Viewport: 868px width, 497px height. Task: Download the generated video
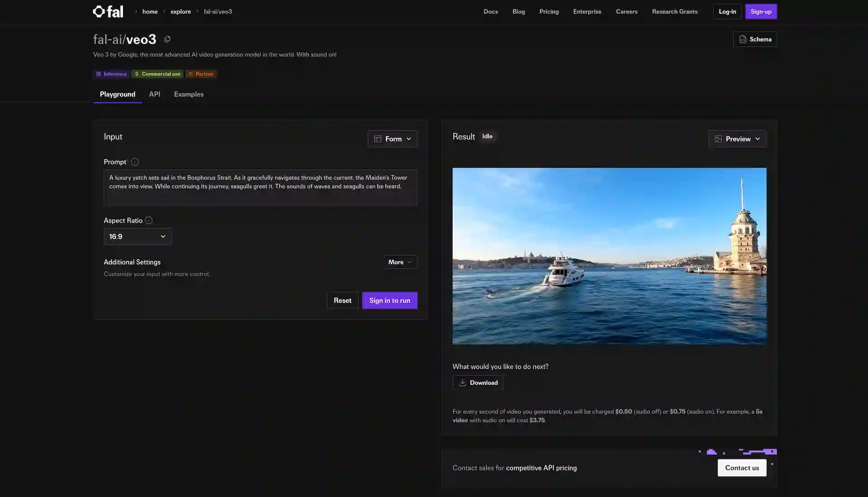pyautogui.click(x=478, y=383)
